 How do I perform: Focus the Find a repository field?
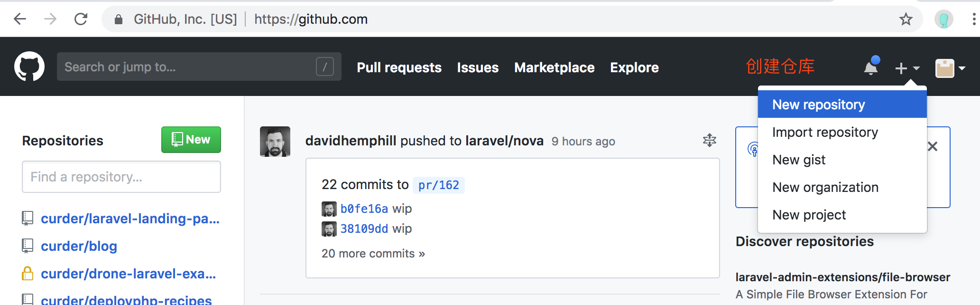click(121, 177)
